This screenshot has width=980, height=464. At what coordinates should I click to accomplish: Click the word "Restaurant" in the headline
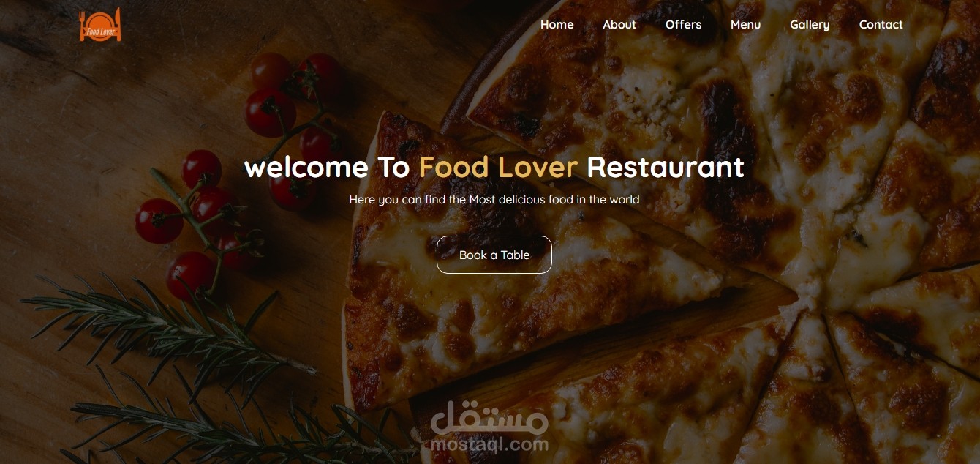[666, 168]
